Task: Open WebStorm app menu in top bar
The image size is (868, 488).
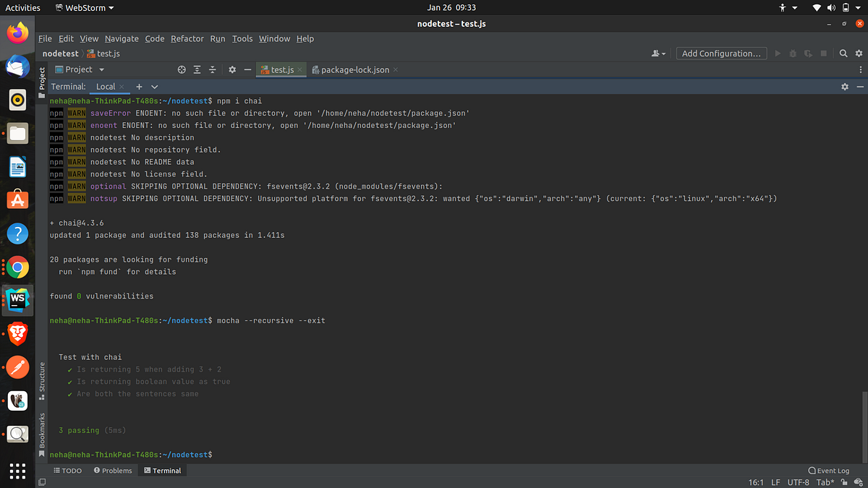Action: tap(85, 8)
